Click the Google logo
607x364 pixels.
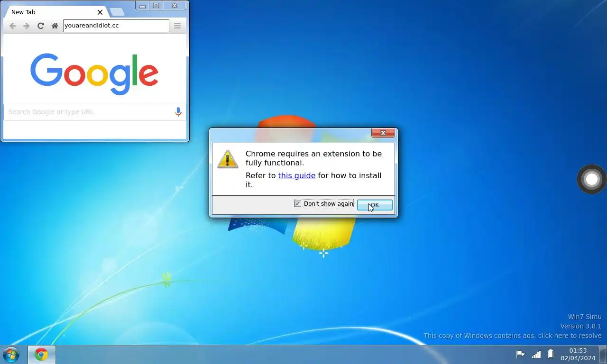pos(94,73)
